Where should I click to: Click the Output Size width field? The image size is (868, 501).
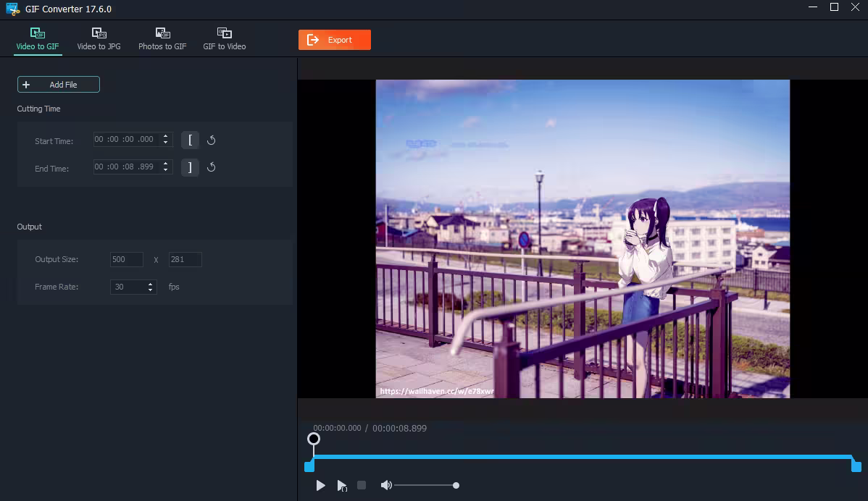(x=126, y=259)
